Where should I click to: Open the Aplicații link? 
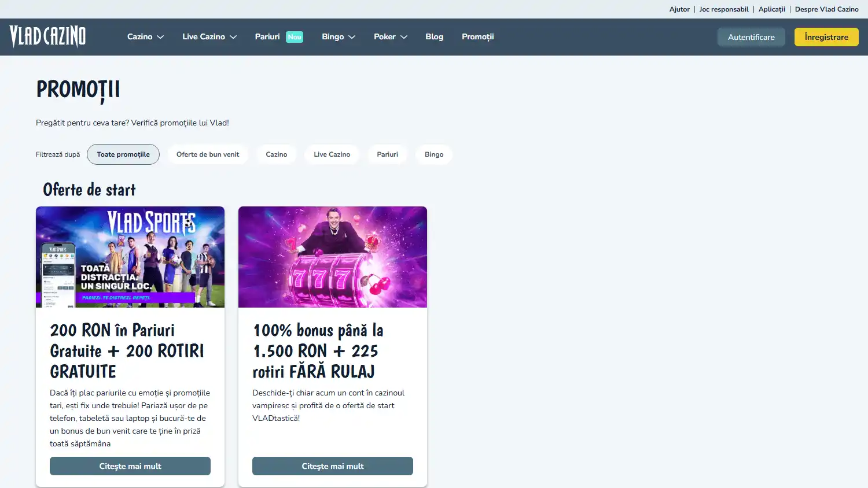[x=772, y=9]
